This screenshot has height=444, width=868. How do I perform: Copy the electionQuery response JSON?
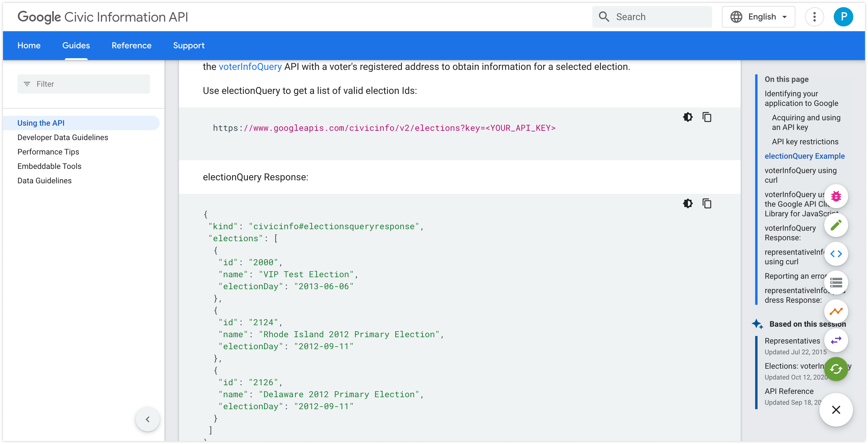[x=707, y=203]
